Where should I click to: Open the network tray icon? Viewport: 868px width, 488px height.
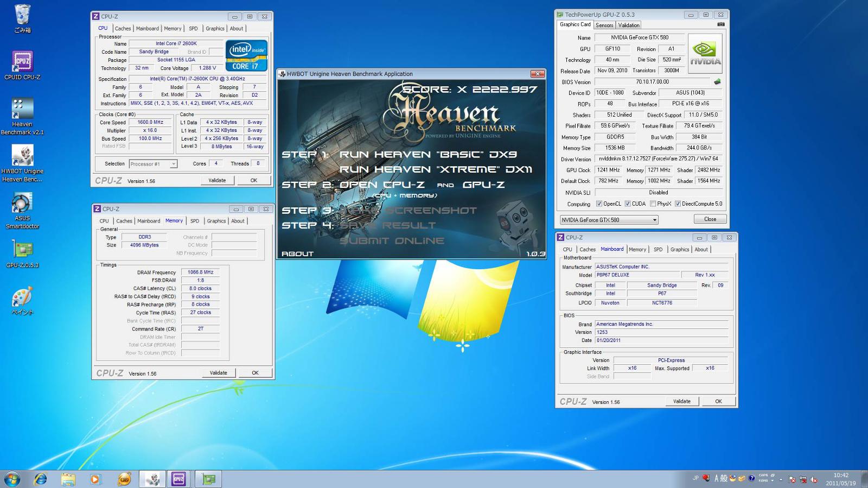[803, 479]
